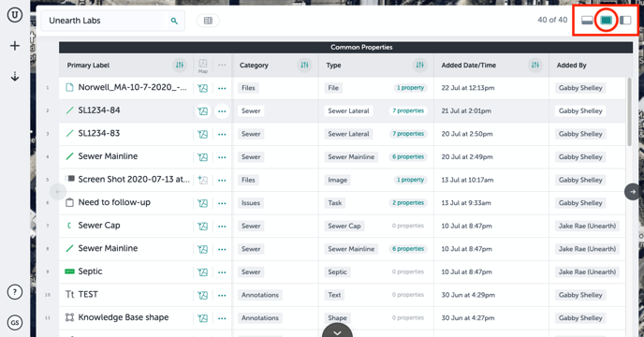Open more options for Norwell_MA row
The image size is (644, 337).
222,88
